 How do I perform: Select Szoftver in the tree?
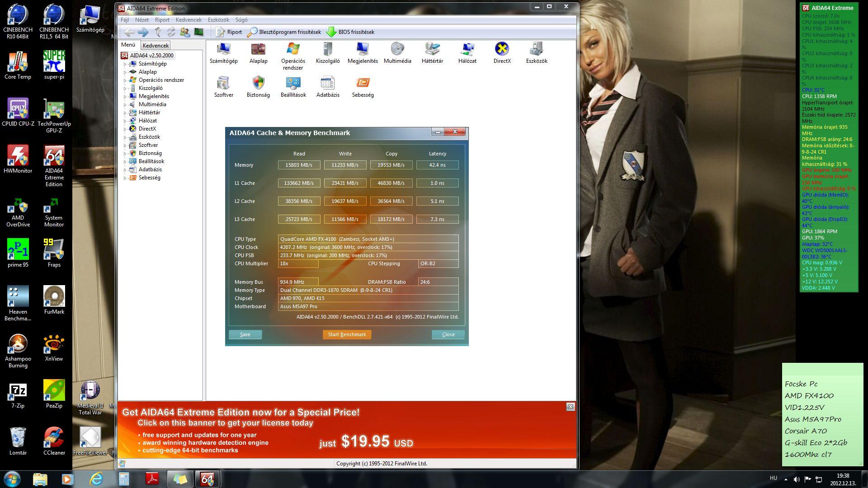tap(148, 145)
